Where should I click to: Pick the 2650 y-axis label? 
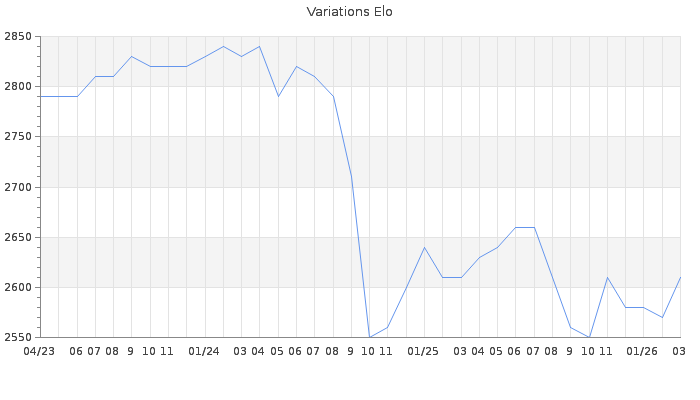(x=17, y=237)
